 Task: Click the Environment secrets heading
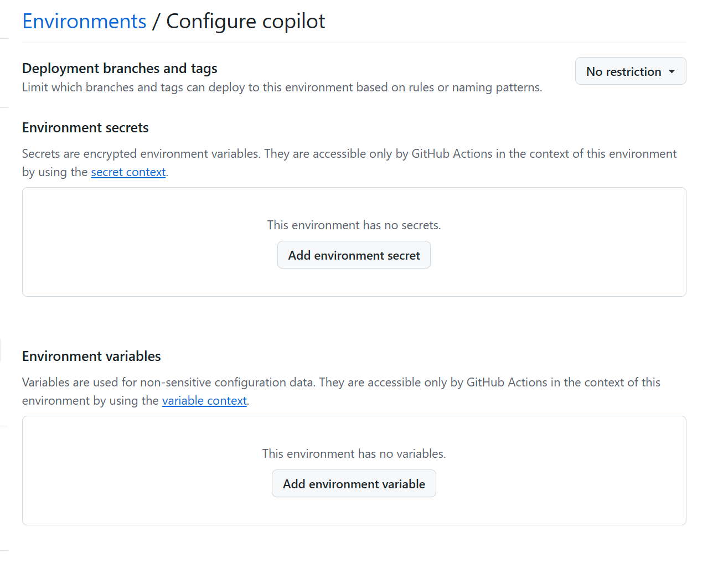85,127
